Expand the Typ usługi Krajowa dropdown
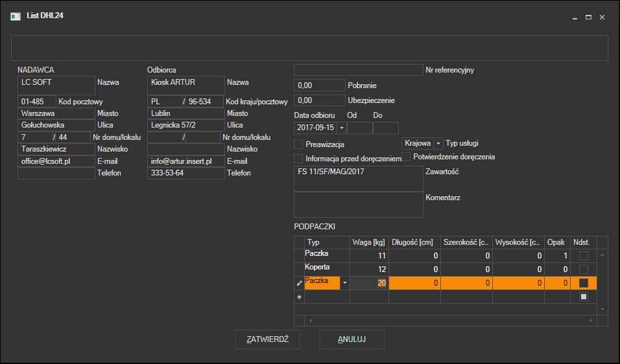 (x=438, y=143)
